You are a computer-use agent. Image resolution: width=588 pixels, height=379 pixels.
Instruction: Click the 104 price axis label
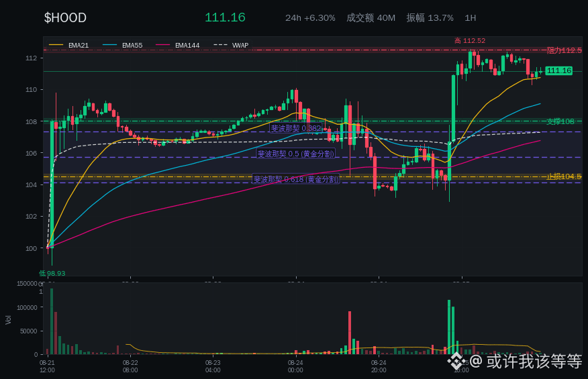pos(31,185)
